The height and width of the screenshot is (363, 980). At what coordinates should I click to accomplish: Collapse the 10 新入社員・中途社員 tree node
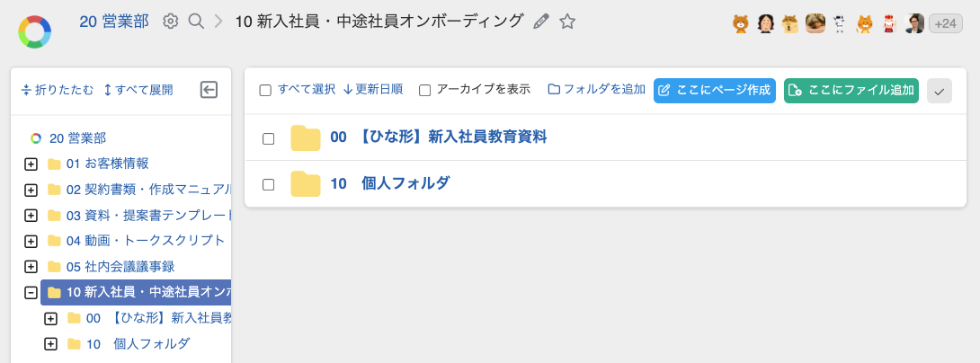coord(31,292)
